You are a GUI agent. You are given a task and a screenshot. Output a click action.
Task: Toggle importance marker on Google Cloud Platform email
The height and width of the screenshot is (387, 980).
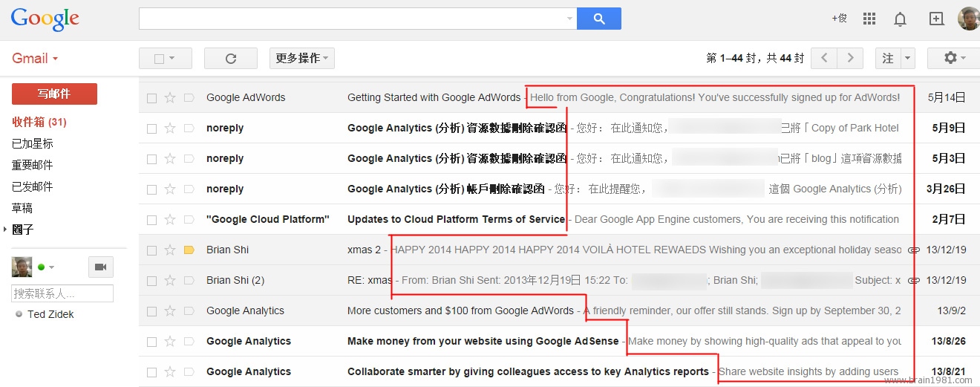tap(189, 219)
